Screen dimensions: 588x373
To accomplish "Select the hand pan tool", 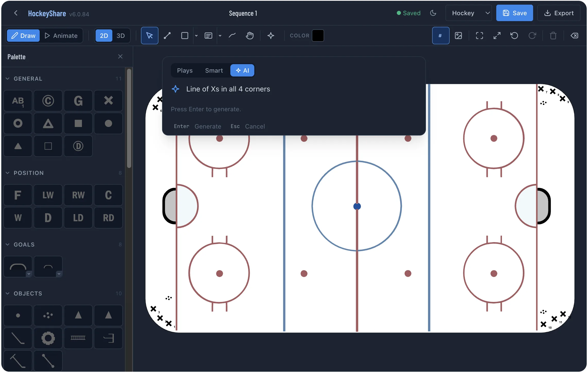I will coord(250,36).
